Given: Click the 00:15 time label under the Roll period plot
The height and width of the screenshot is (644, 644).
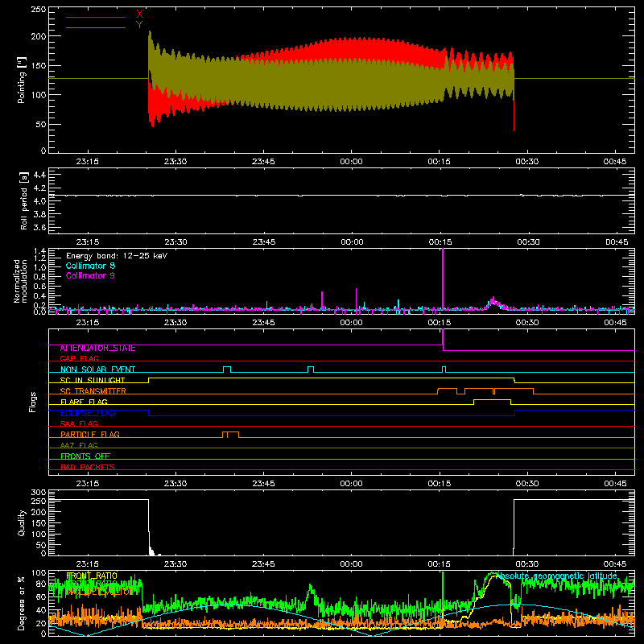Looking at the screenshot, I should 440,242.
